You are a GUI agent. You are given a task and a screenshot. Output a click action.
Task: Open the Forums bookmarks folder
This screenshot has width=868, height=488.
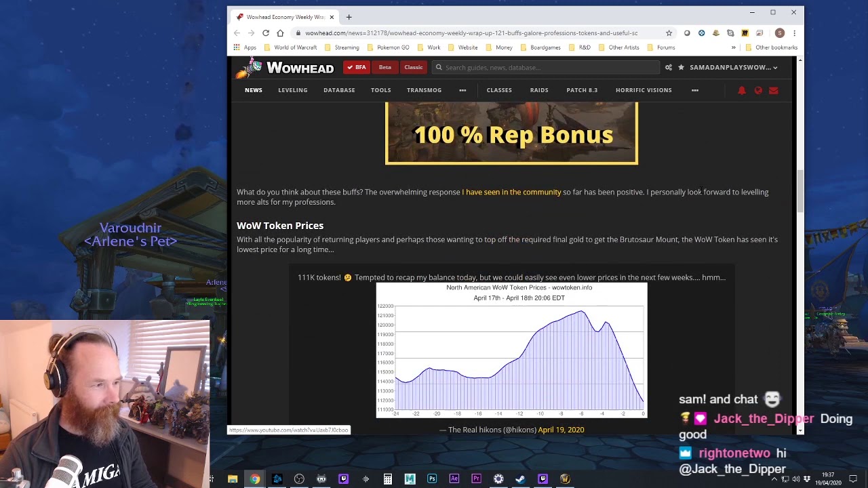point(661,47)
